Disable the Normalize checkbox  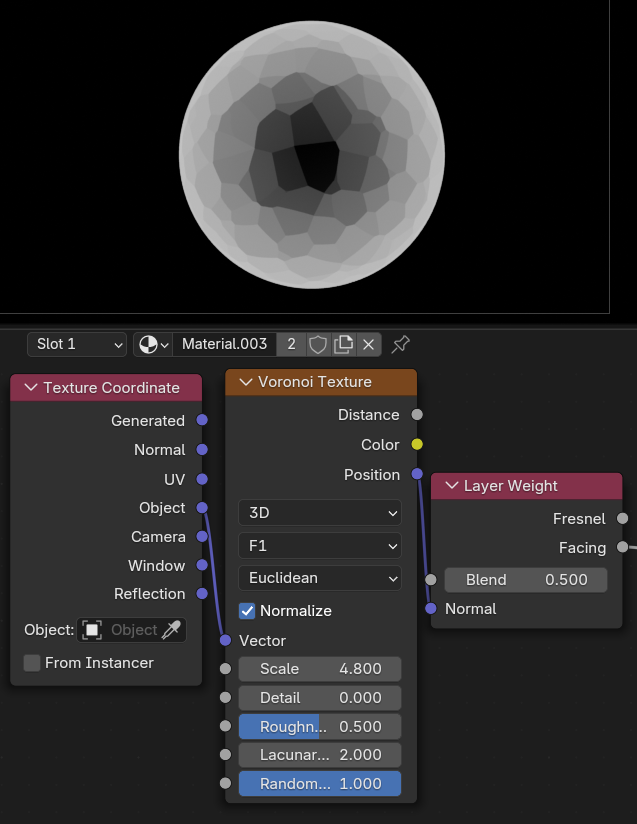247,610
